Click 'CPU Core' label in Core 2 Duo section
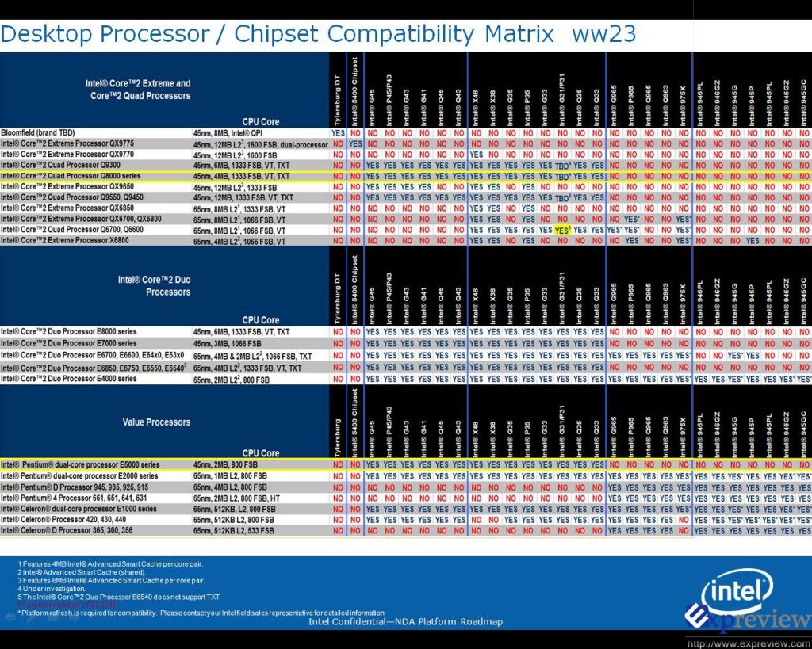 260,320
